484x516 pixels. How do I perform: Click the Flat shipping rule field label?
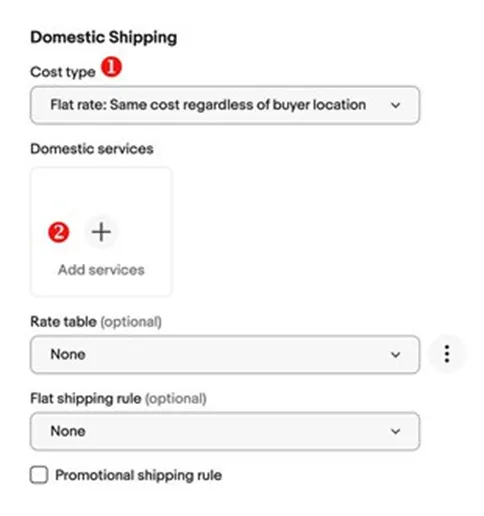86,399
